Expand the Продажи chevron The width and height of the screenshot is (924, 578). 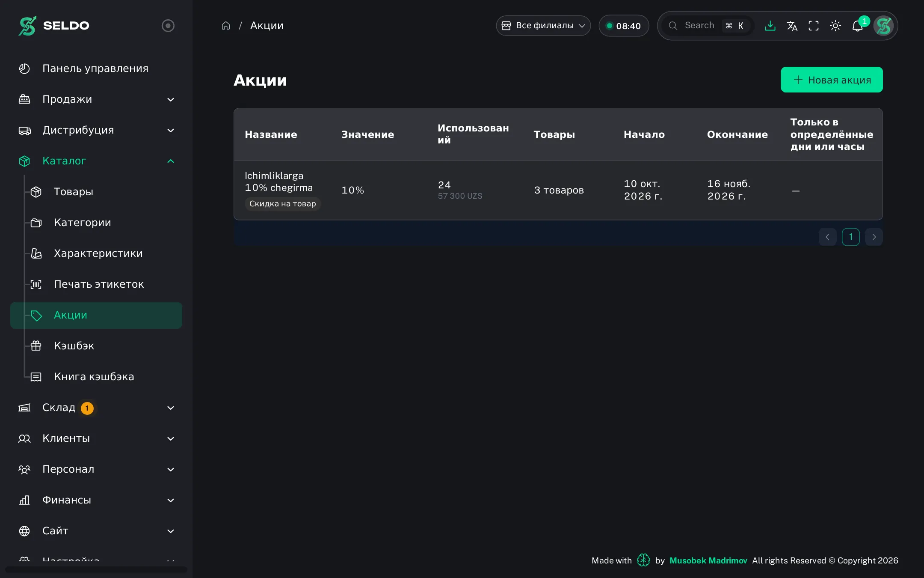171,100
